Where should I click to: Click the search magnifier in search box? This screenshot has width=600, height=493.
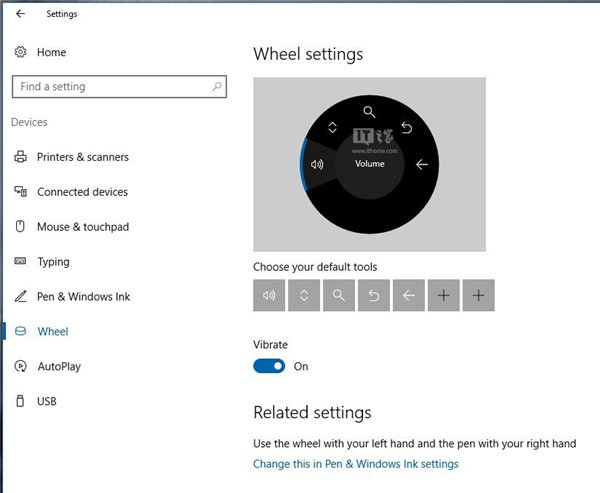point(217,87)
